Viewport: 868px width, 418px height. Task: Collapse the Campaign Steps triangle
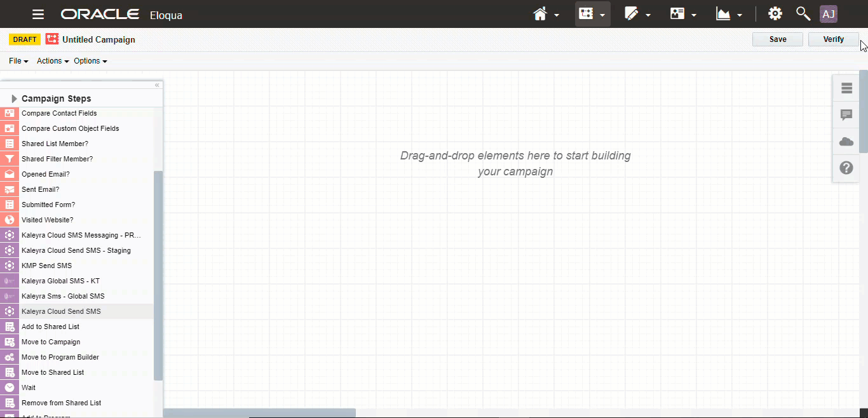[x=14, y=98]
